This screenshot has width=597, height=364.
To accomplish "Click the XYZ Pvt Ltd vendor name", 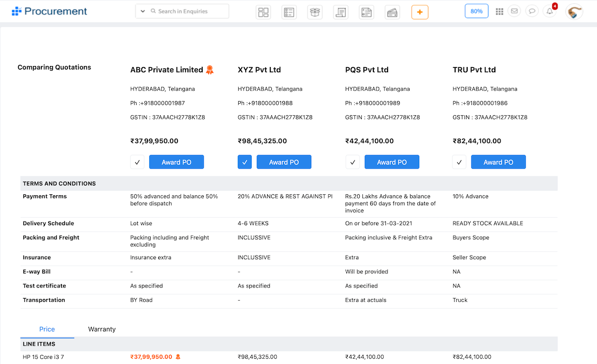I will tap(259, 70).
